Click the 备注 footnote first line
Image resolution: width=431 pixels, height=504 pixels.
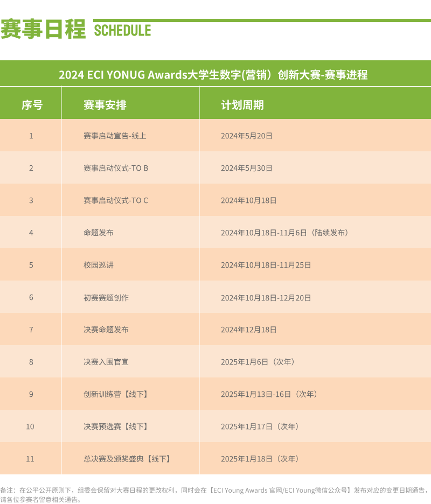pyautogui.click(x=214, y=490)
